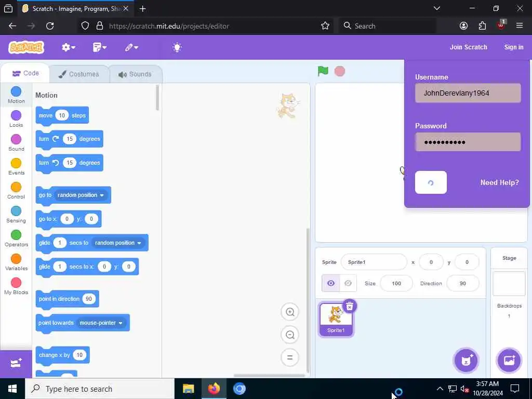Viewport: 532px width, 399px height.
Task: Select the Sensing category
Action: pyautogui.click(x=16, y=215)
